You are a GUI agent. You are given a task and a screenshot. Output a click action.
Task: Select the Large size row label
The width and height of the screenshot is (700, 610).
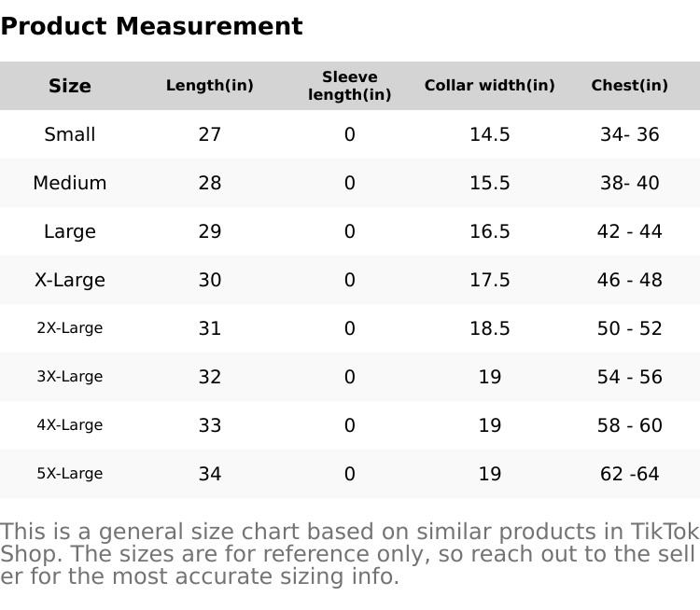(70, 231)
